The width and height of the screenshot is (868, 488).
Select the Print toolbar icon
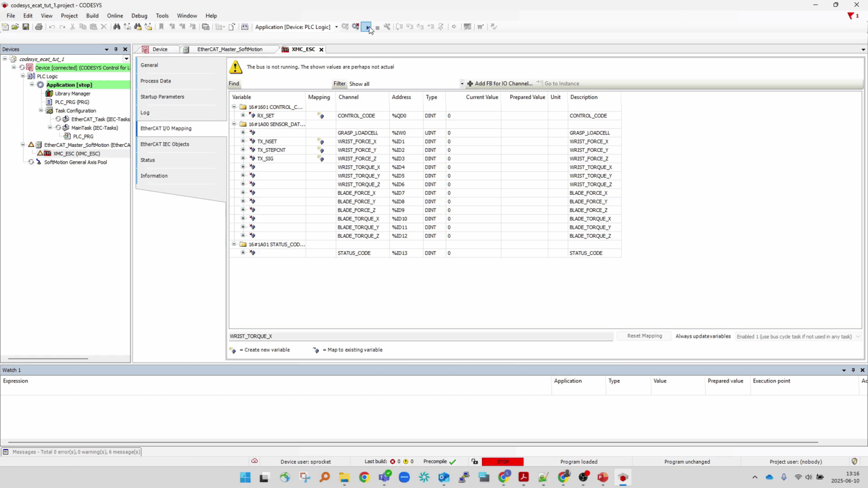(x=38, y=27)
